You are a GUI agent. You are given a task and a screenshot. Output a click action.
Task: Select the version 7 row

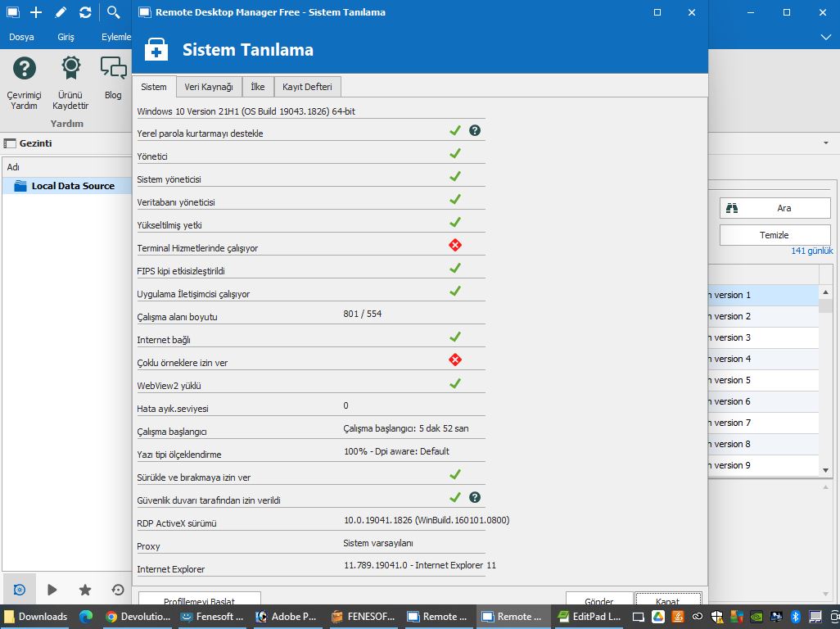[x=763, y=423]
